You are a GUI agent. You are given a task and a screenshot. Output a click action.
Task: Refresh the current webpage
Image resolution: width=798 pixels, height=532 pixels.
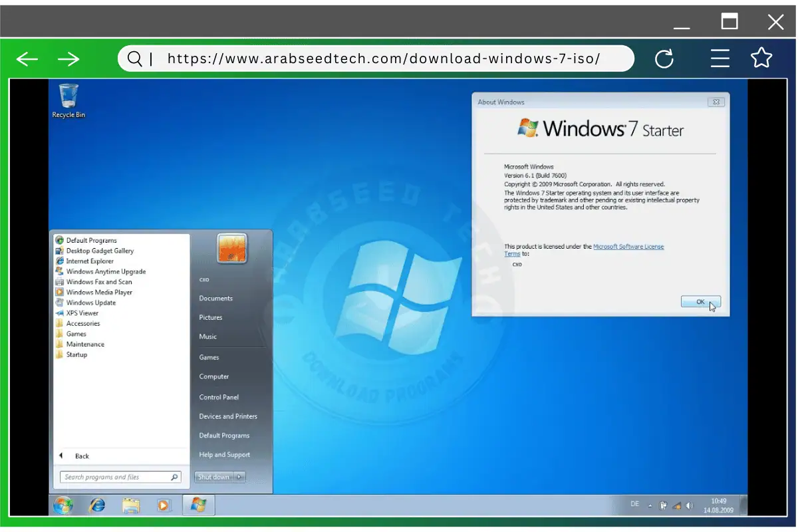[664, 59]
